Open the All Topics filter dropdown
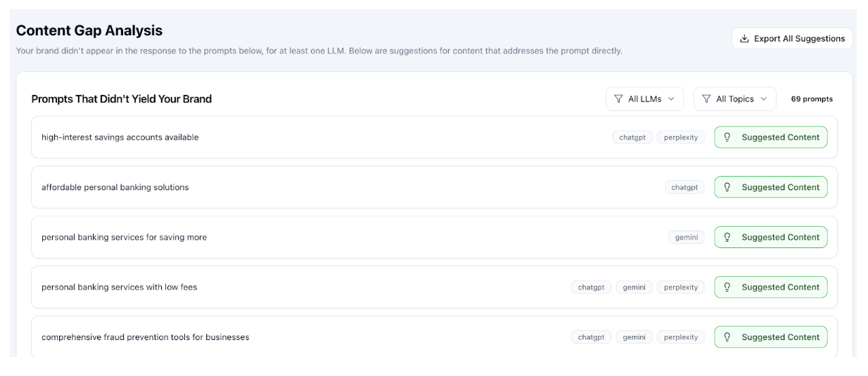This screenshot has height=376, width=868. 734,99
